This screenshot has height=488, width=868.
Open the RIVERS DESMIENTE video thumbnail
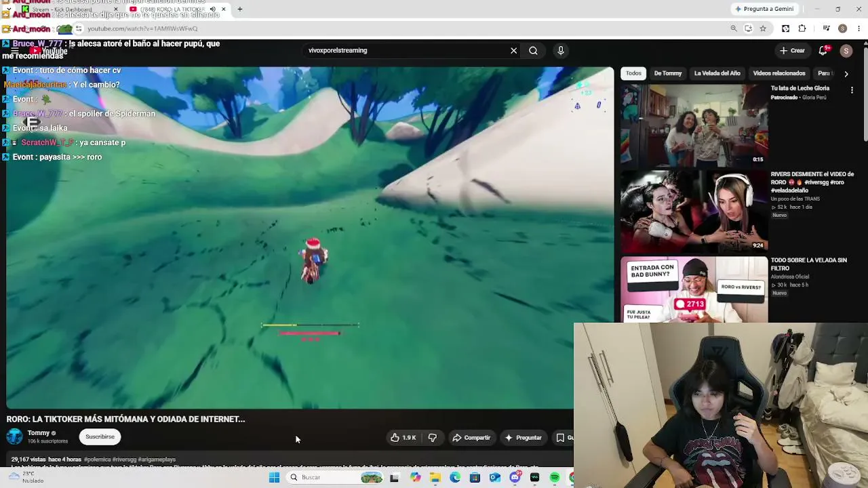[694, 211]
